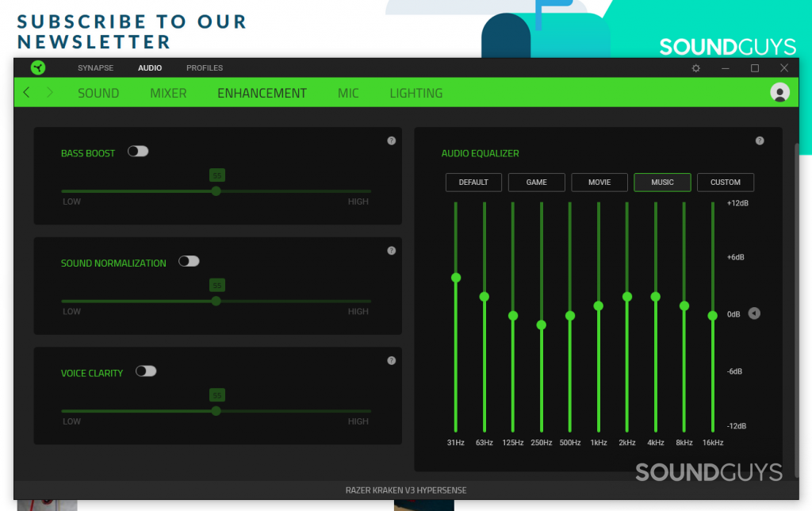The image size is (812, 511).
Task: Click the Bass Boost label
Action: click(88, 153)
